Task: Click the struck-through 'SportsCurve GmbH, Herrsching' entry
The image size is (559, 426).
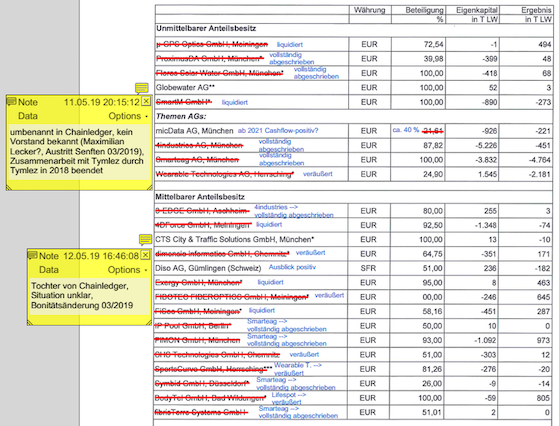Action: point(213,369)
